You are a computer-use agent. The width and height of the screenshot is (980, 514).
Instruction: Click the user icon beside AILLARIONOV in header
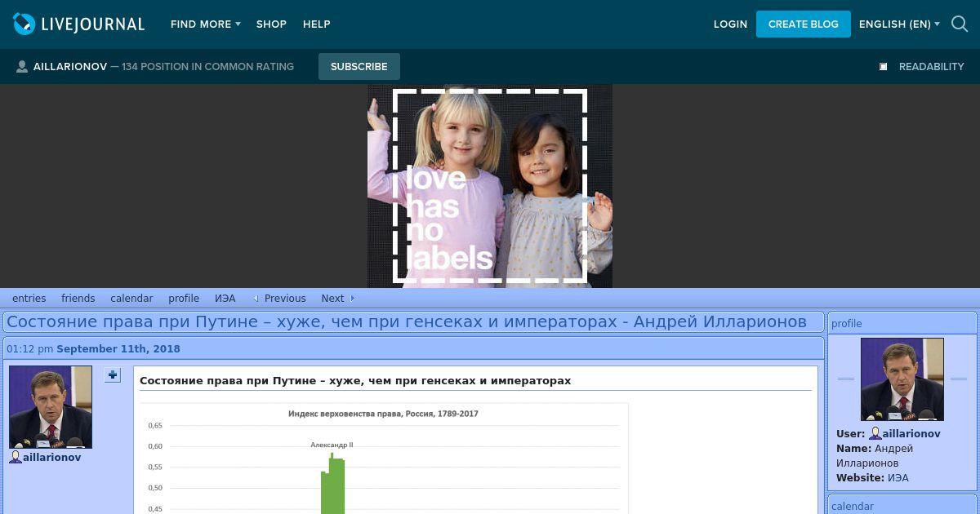(x=22, y=67)
